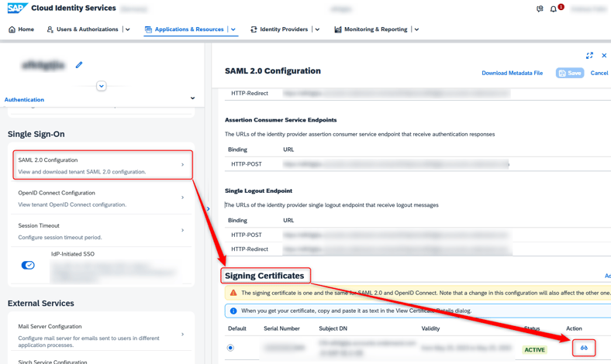Click the SAP logo
This screenshot has width=611, height=364.
[x=17, y=9]
